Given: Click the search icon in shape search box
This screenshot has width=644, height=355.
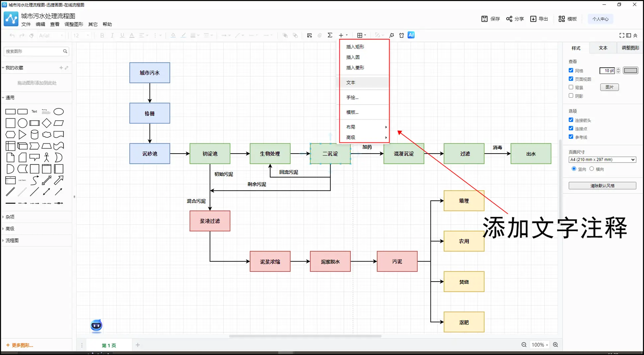Looking at the screenshot, I should [x=65, y=51].
